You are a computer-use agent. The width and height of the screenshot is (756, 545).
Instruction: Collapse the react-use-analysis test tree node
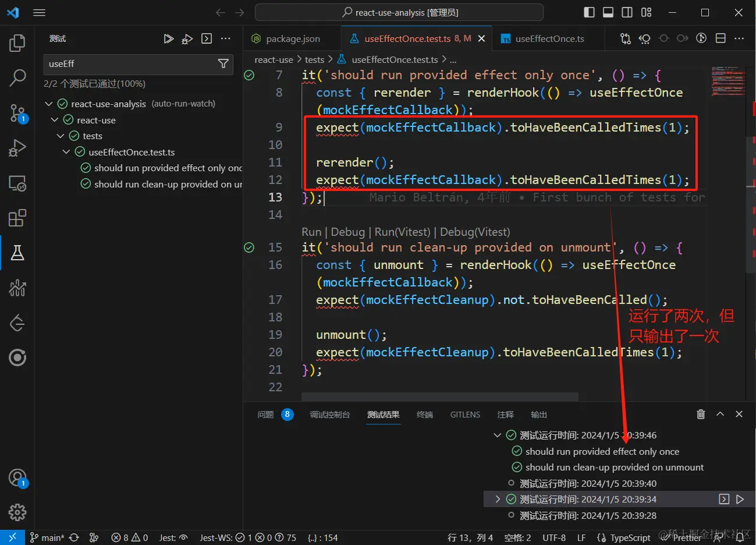click(49, 104)
